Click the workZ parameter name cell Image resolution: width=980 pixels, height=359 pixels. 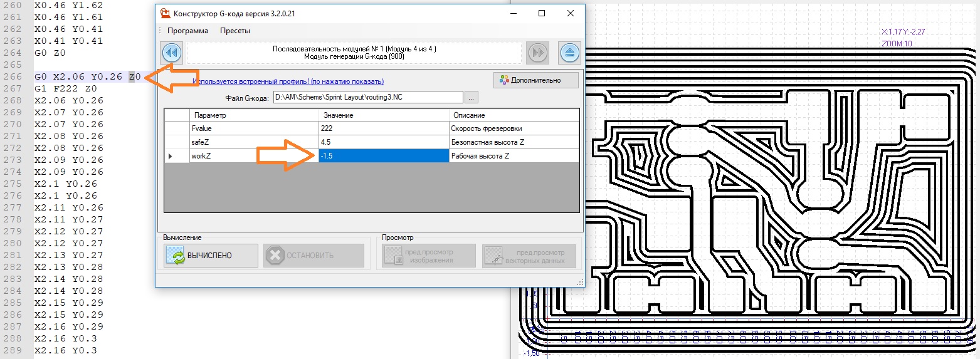(x=254, y=156)
